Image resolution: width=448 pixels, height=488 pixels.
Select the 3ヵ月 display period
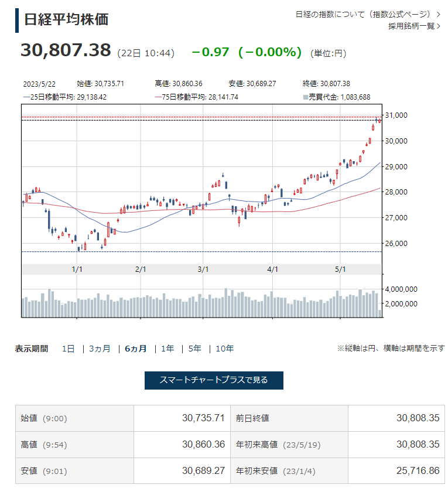(100, 349)
